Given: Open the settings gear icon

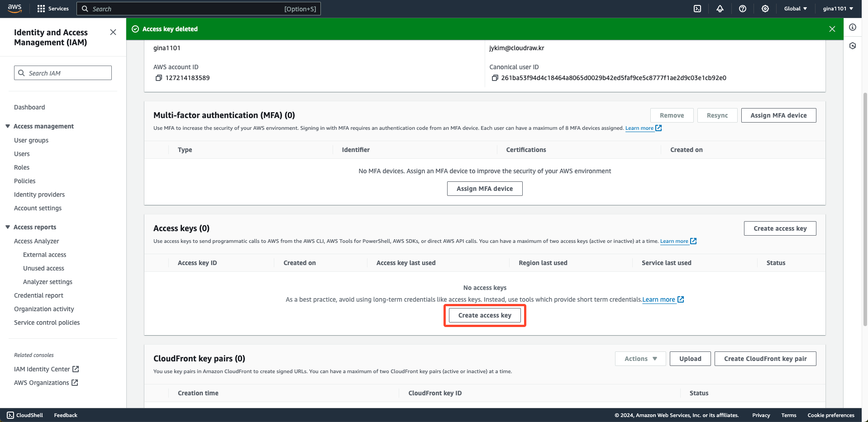Looking at the screenshot, I should coord(765,9).
